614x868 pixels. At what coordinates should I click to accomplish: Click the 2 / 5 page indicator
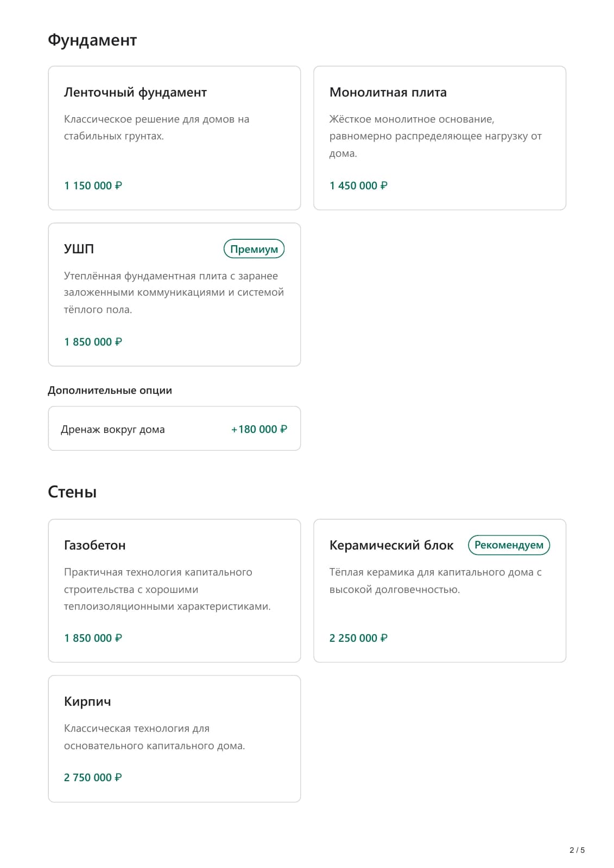tap(577, 850)
